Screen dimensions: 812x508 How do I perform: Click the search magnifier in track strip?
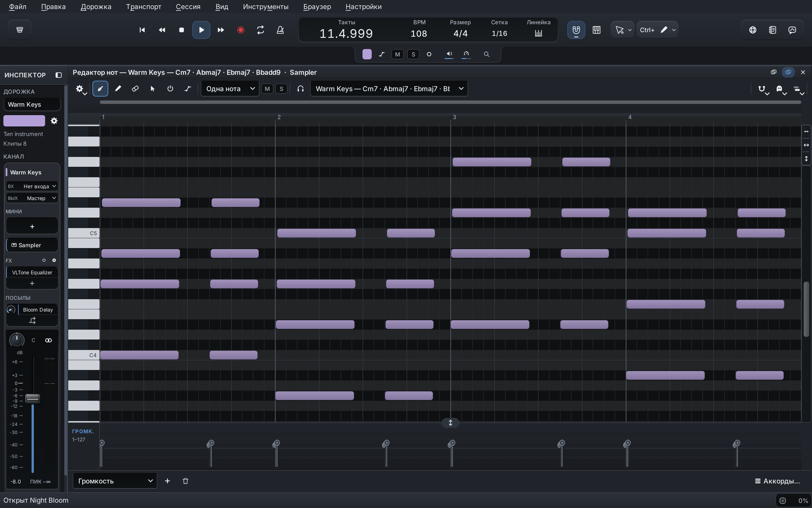click(487, 54)
